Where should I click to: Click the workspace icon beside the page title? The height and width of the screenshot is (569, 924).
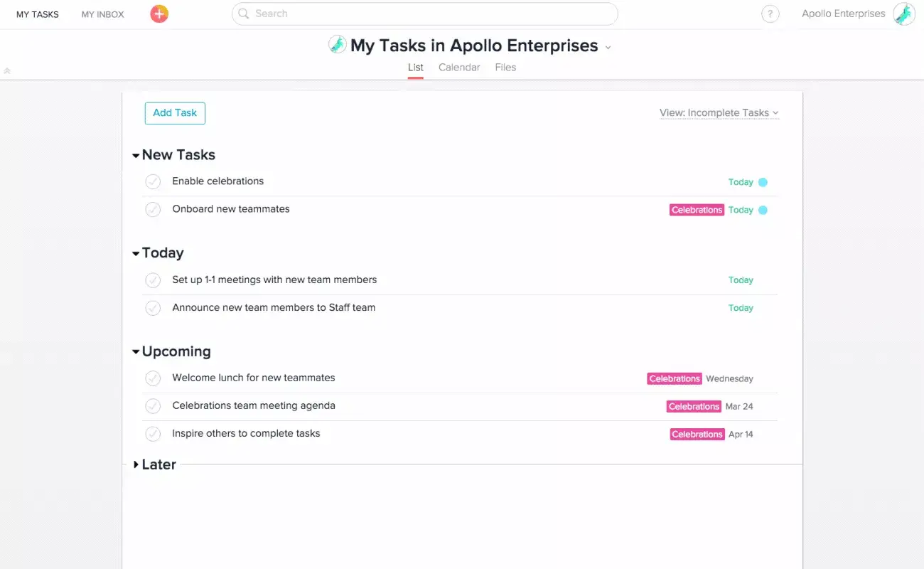point(336,45)
